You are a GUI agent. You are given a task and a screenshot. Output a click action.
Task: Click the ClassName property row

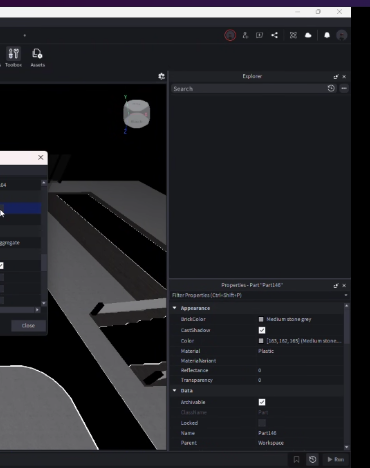257,412
